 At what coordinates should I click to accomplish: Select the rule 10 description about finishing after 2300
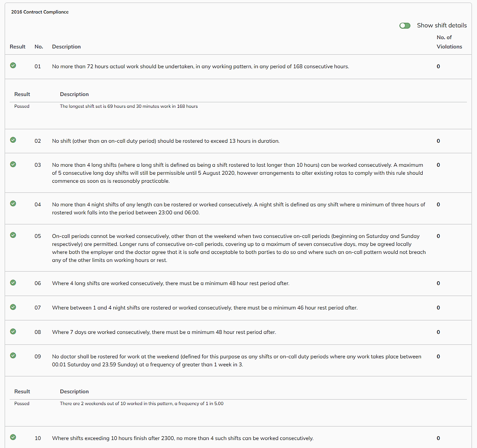(183, 438)
